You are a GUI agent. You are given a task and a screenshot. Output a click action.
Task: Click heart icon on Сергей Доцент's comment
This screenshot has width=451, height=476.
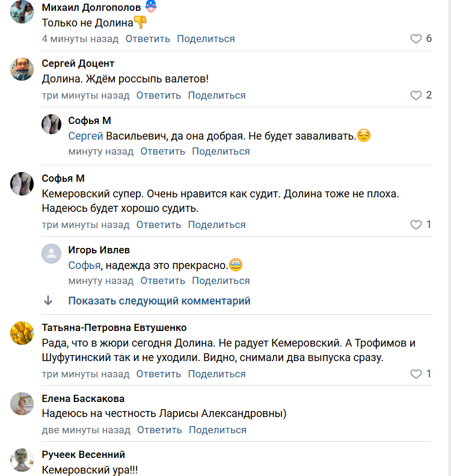tap(416, 95)
